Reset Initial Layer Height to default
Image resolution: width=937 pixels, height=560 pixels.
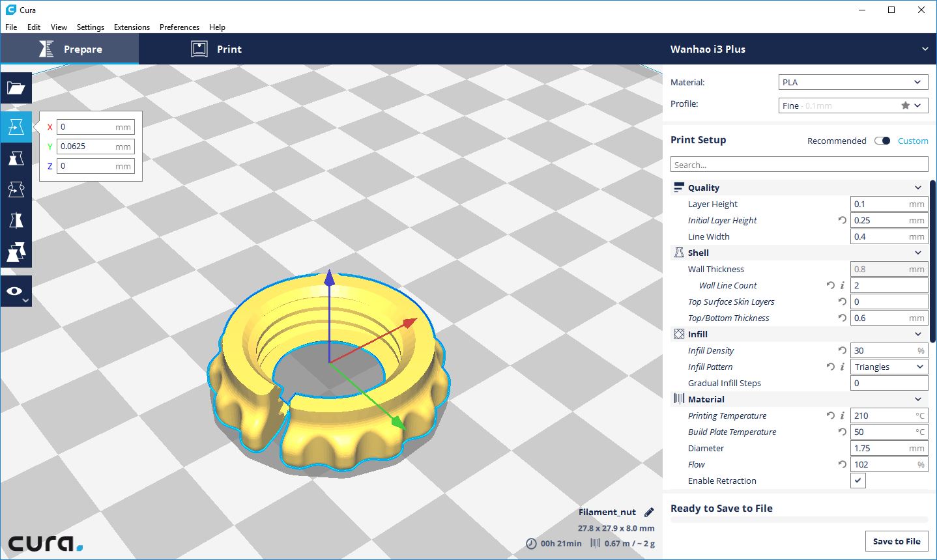[x=843, y=220]
